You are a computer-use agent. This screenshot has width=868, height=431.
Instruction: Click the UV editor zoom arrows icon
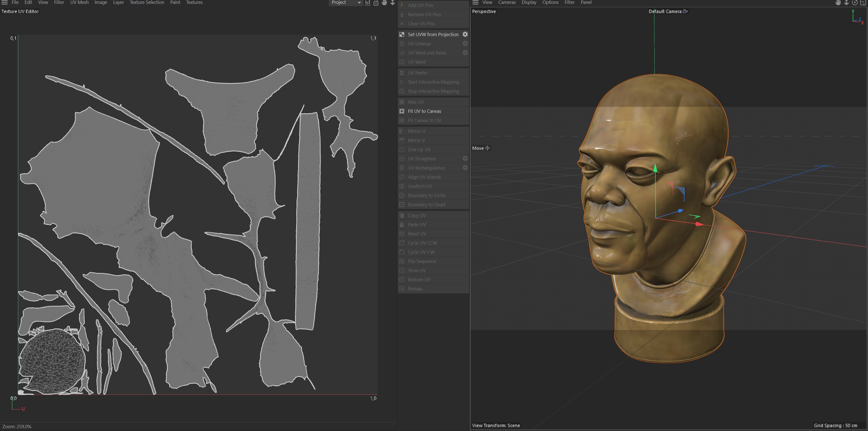point(393,3)
